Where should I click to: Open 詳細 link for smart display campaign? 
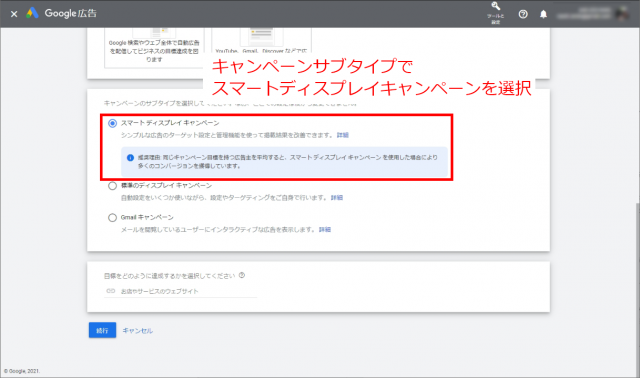tap(342, 135)
